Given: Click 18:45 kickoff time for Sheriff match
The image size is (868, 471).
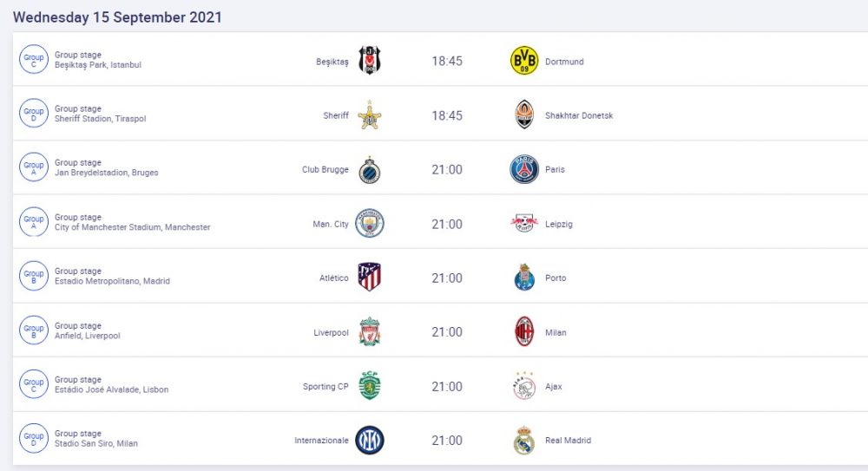Looking at the screenshot, I should click(447, 115).
